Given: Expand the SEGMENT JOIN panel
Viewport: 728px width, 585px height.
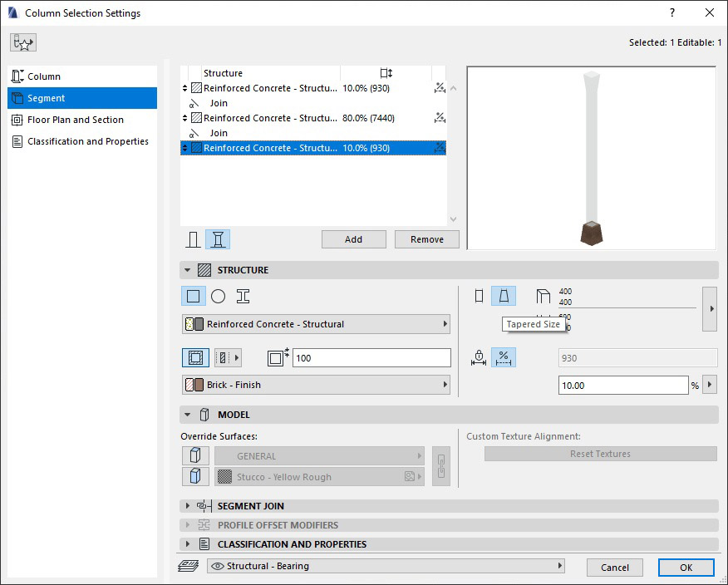Looking at the screenshot, I should tap(188, 505).
